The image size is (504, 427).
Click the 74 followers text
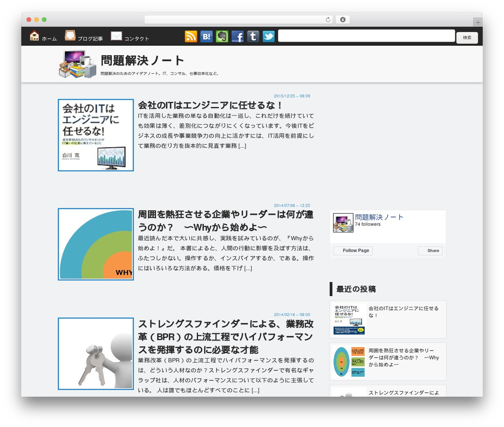point(368,225)
